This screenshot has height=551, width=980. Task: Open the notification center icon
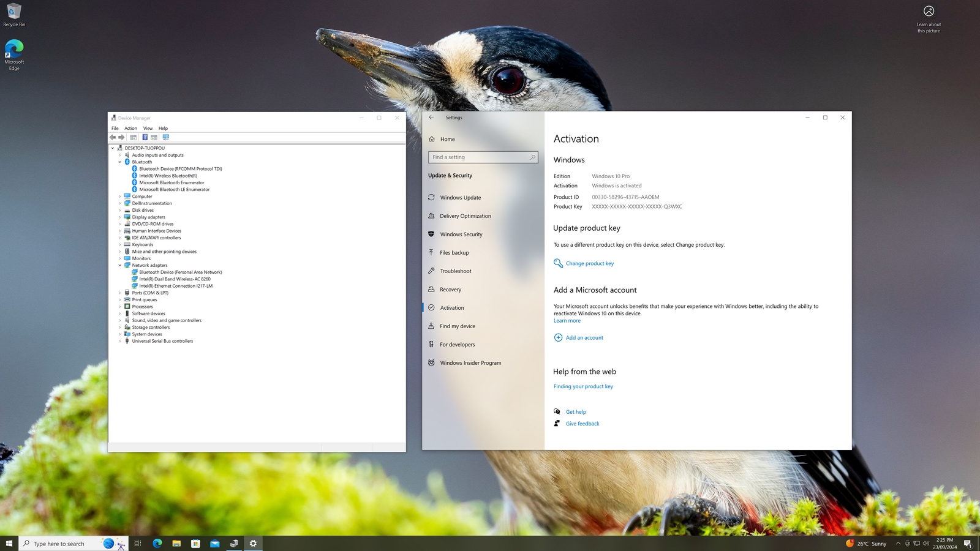(968, 544)
